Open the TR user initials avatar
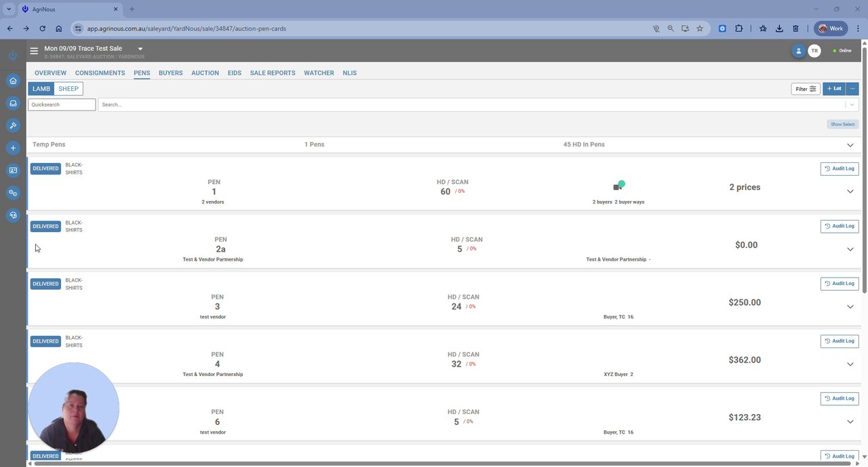The height and width of the screenshot is (467, 868). click(814, 51)
